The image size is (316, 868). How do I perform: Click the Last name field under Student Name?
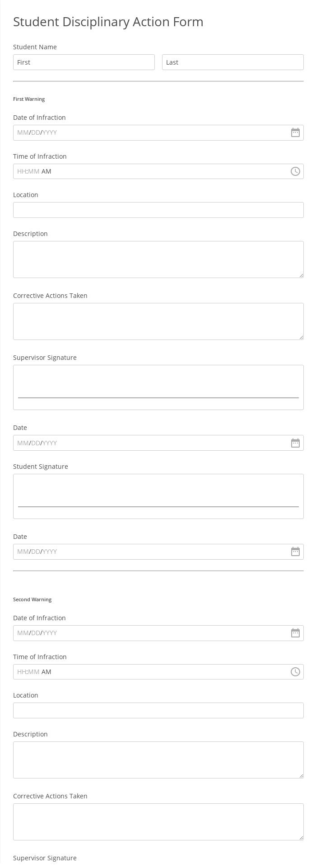[232, 62]
